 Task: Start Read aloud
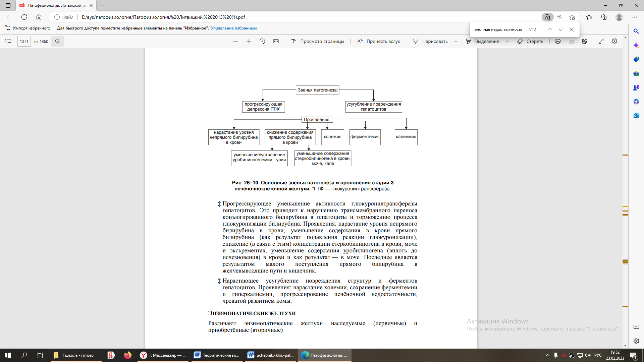coord(379,41)
